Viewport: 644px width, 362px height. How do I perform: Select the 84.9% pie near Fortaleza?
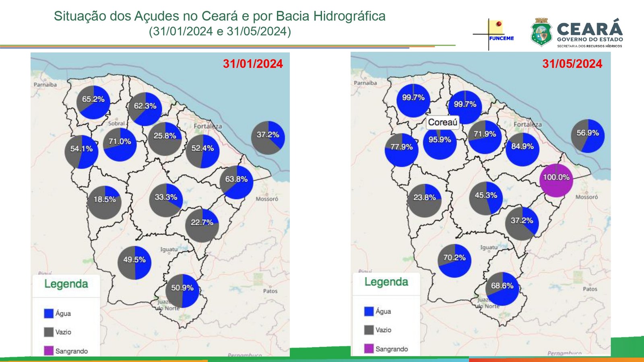(522, 149)
